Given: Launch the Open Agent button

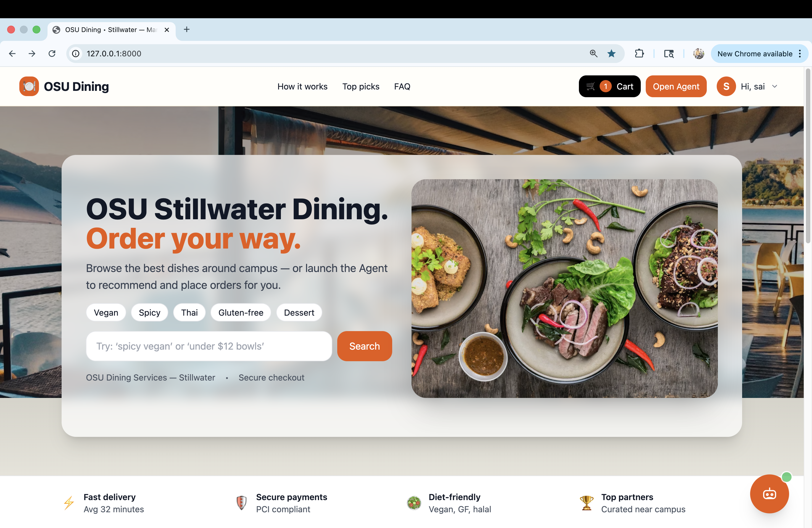Looking at the screenshot, I should pyautogui.click(x=676, y=86).
